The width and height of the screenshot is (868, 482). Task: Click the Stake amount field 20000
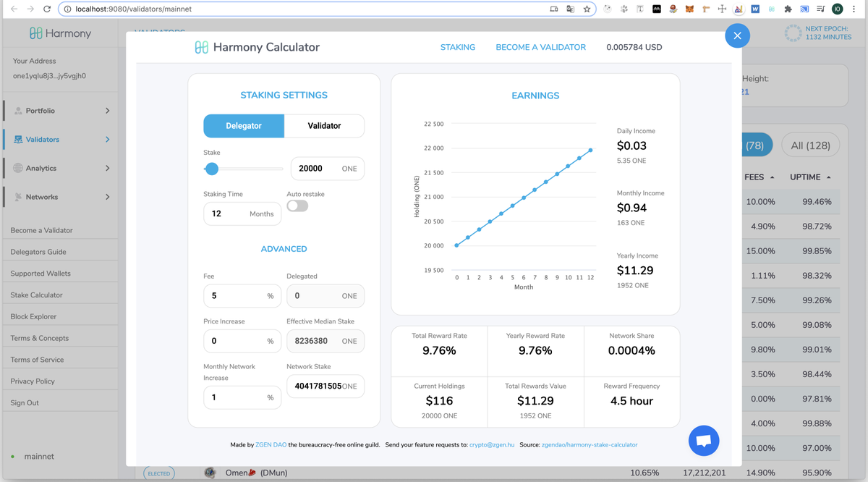pos(328,169)
